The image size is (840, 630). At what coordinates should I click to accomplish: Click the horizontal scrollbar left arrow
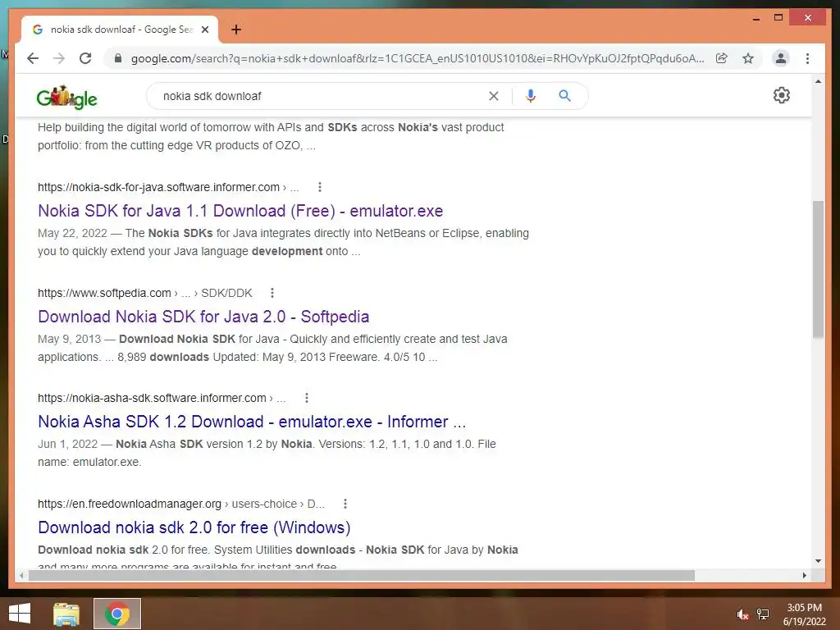click(21, 575)
